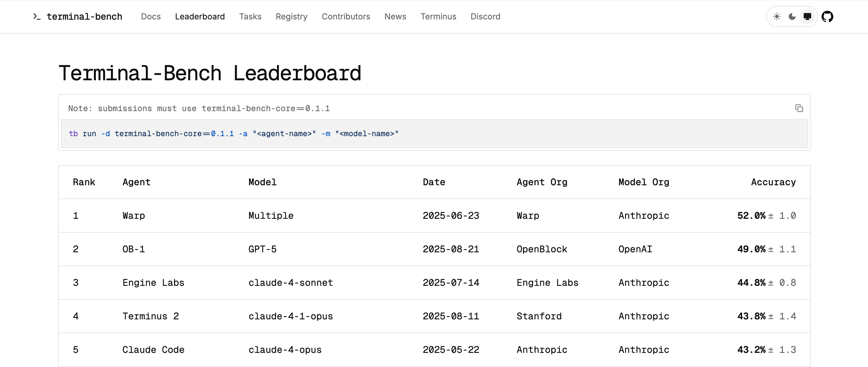Toggle light mode in the theme switcher
Image resolution: width=868 pixels, height=367 pixels.
777,16
